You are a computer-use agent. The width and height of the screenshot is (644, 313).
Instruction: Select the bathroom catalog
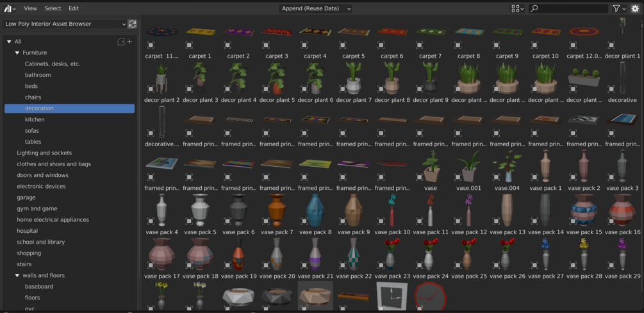[x=38, y=75]
